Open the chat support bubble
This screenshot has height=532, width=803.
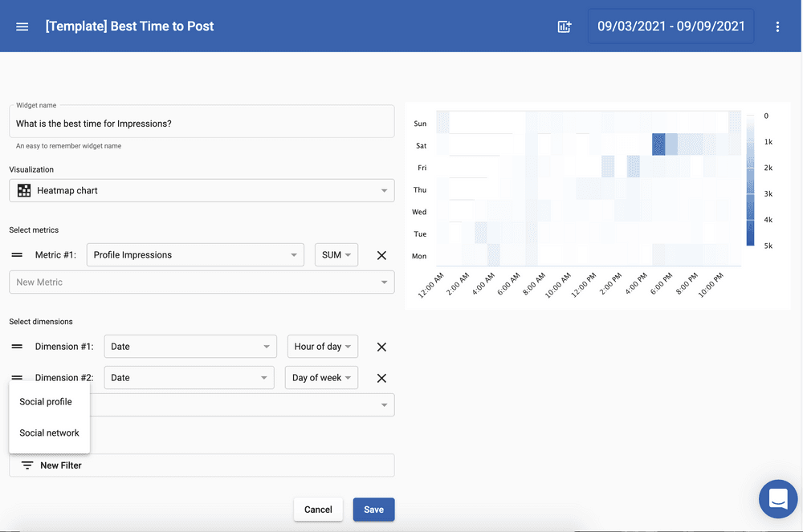[777, 499]
